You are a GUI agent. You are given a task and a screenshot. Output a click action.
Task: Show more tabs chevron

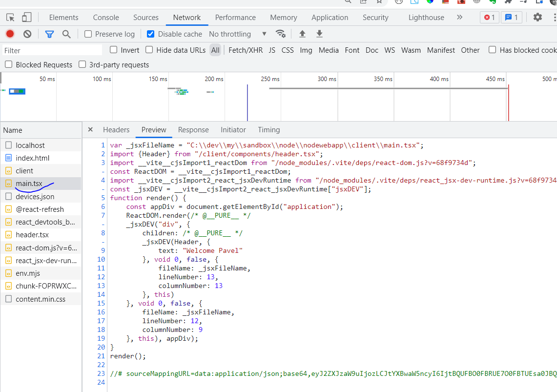pos(460,17)
